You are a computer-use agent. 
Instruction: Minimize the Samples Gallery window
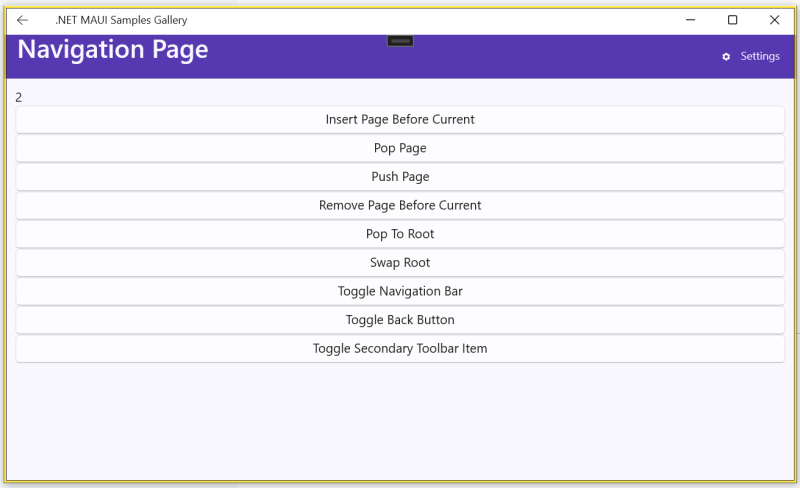pos(690,20)
